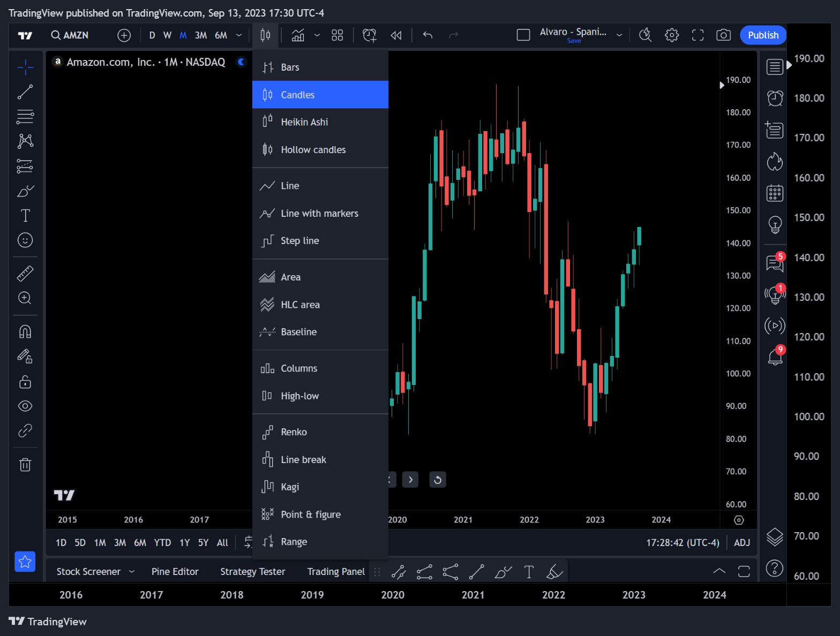Toggle magnet mode

(25, 332)
